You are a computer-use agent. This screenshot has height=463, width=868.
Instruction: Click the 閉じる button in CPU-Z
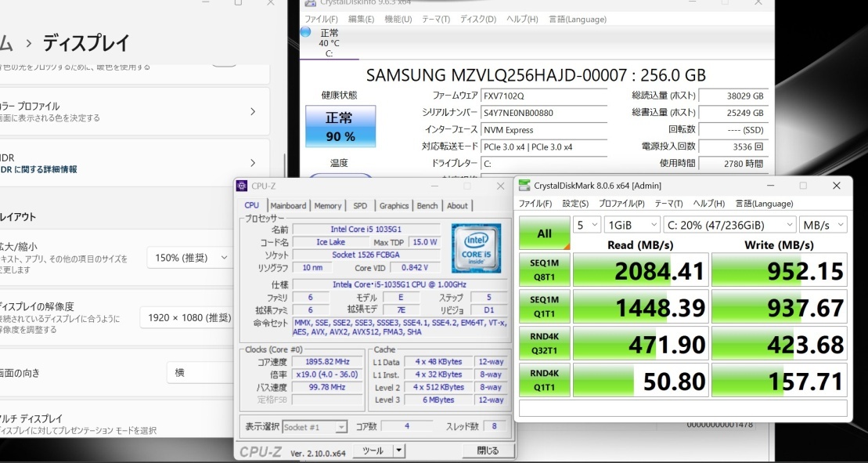[488, 450]
